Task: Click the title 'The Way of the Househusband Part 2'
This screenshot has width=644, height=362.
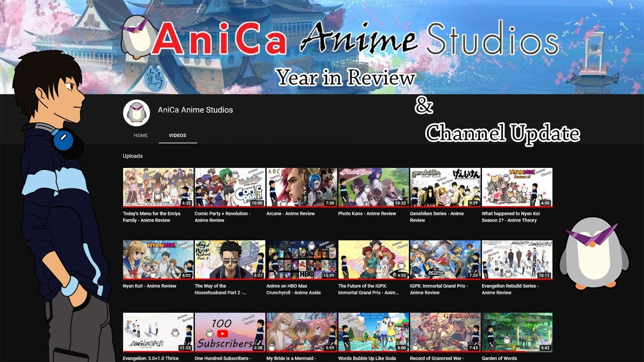Action: [220, 289]
